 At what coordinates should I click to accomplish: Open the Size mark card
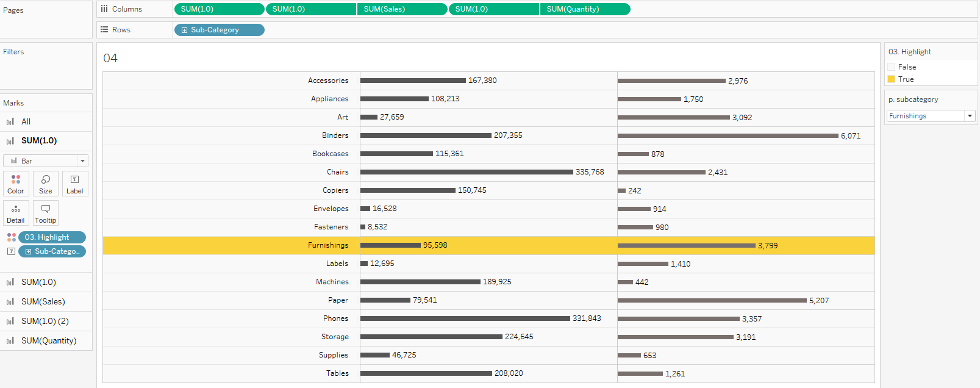pos(46,184)
